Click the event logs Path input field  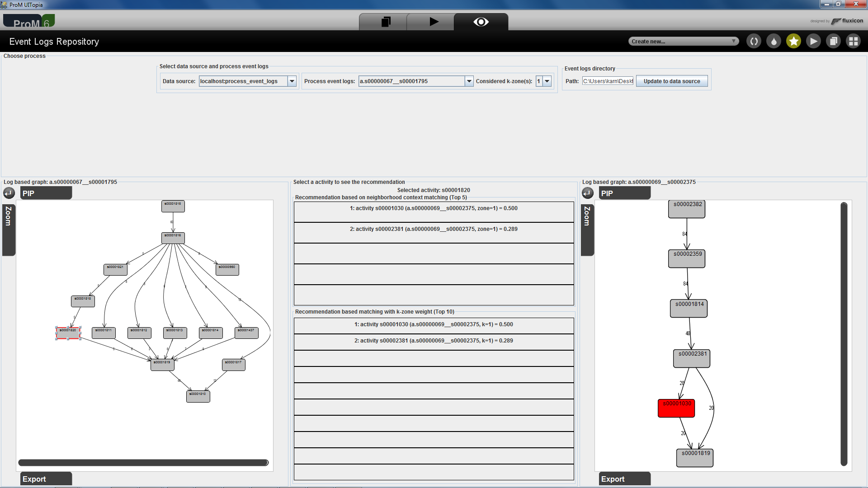coord(608,81)
